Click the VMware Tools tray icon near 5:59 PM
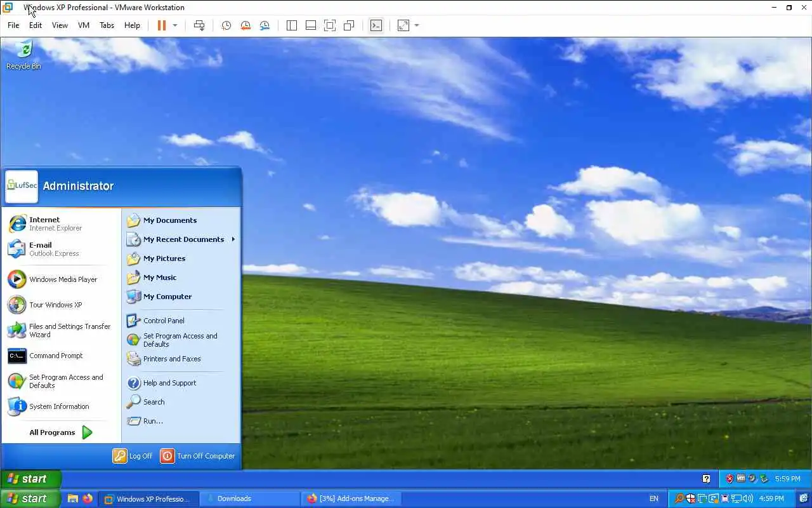The image size is (812, 508). pyautogui.click(x=741, y=479)
